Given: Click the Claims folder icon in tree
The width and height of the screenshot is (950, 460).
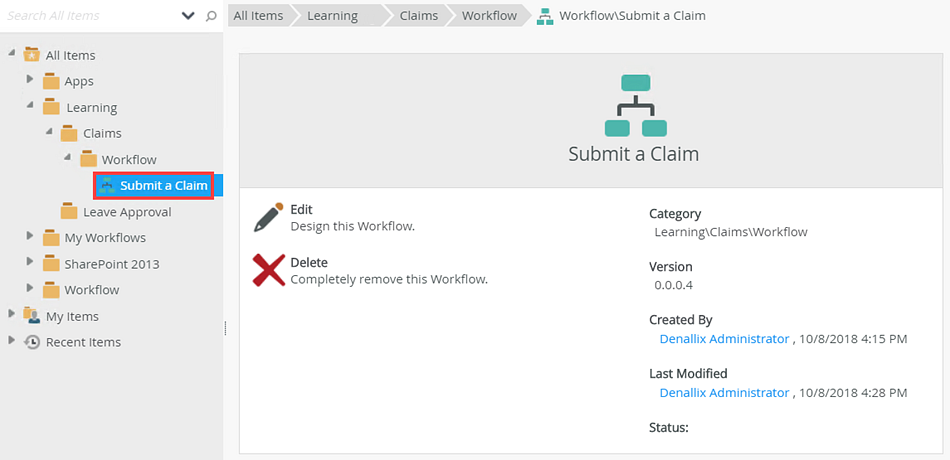Looking at the screenshot, I should [69, 133].
